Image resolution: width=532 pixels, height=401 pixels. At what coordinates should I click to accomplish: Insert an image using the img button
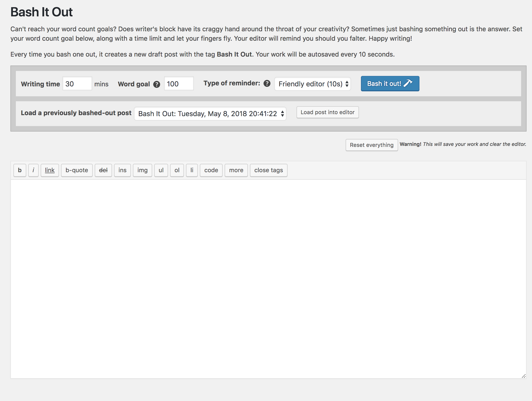(142, 170)
